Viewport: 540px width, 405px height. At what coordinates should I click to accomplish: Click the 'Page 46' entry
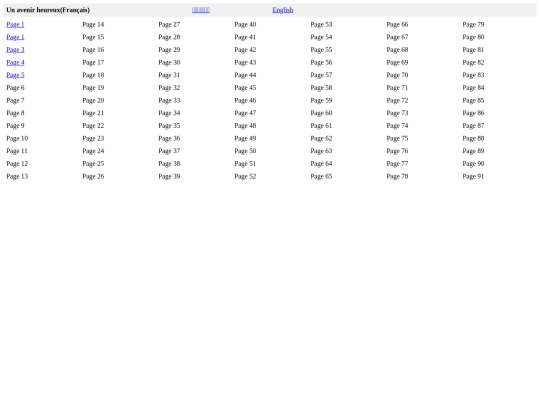point(246,101)
